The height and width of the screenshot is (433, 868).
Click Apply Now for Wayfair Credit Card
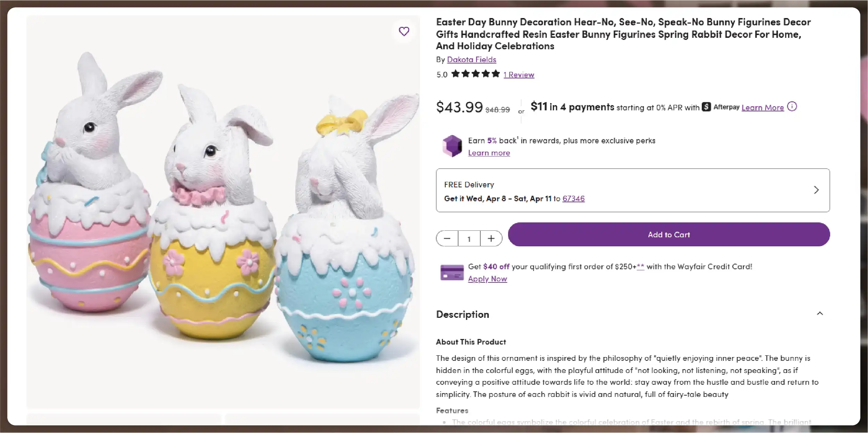pos(487,279)
